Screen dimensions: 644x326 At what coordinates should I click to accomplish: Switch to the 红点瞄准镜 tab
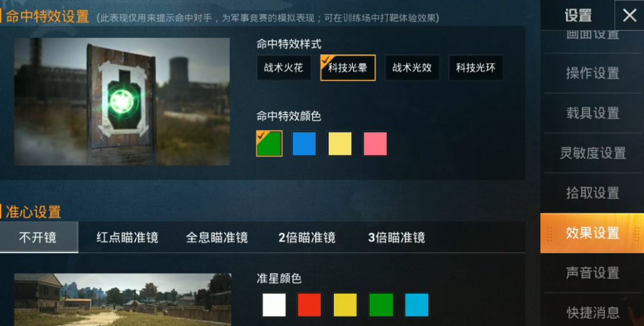[128, 238]
